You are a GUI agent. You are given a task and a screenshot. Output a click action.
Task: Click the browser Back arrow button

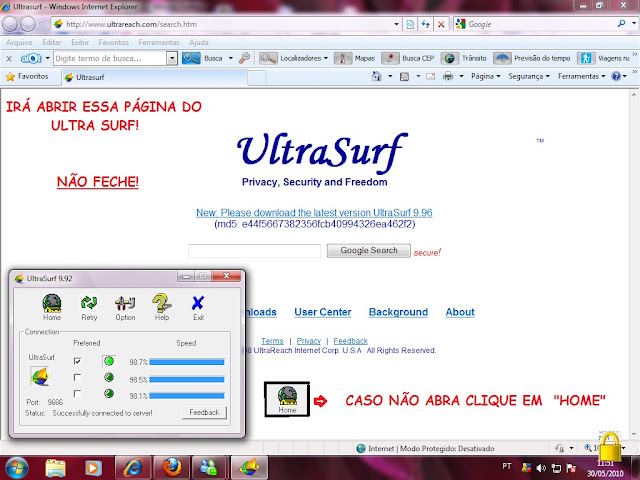click(x=9, y=24)
